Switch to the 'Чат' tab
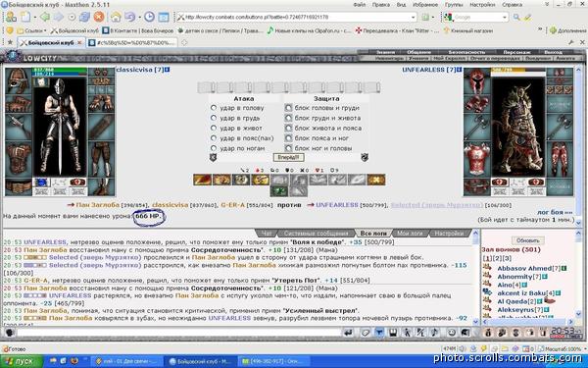The height and width of the screenshot is (368, 588). 267,234
